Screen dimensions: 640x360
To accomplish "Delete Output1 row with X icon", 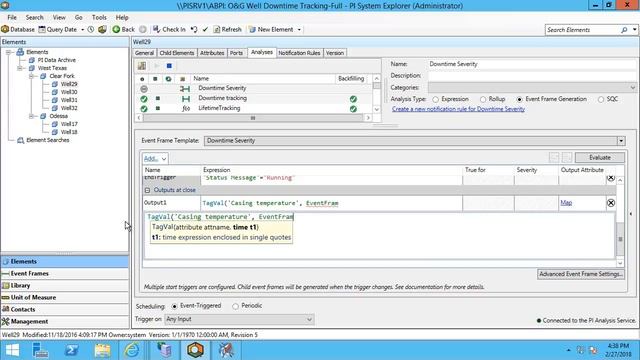I will (611, 203).
